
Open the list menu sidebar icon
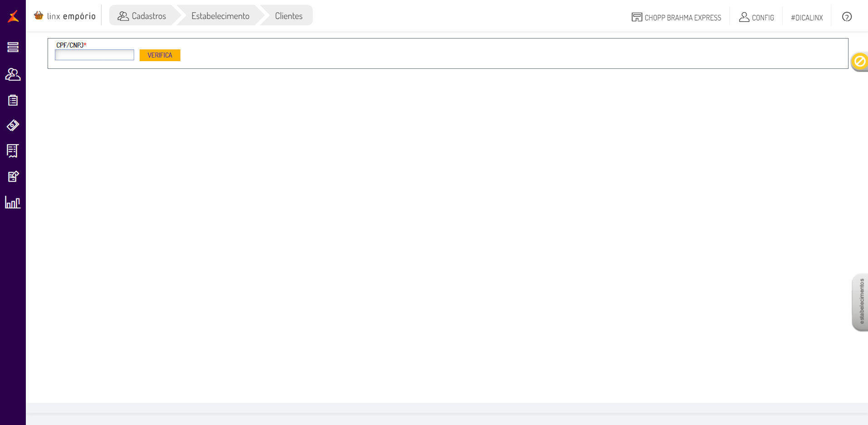[13, 47]
